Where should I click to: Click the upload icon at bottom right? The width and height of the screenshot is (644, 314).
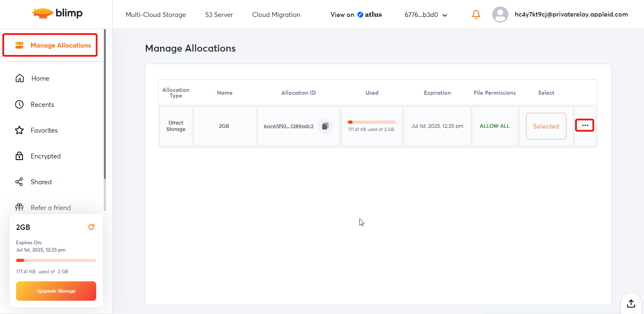631,303
